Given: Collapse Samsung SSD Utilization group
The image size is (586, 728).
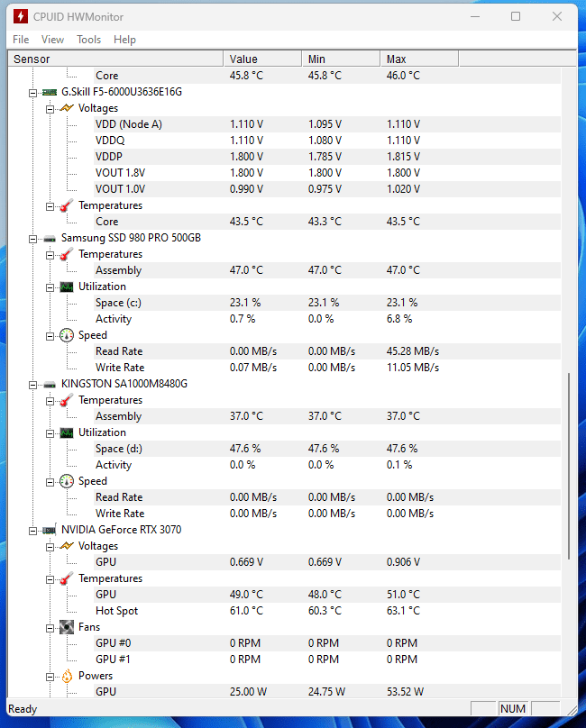Looking at the screenshot, I should (50, 287).
